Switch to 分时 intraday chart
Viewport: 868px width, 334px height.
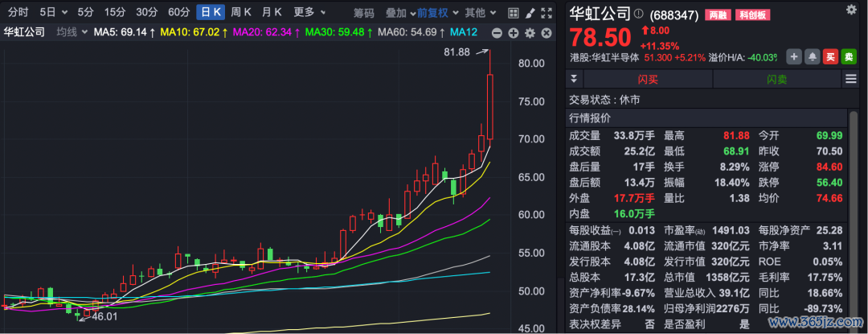point(18,12)
